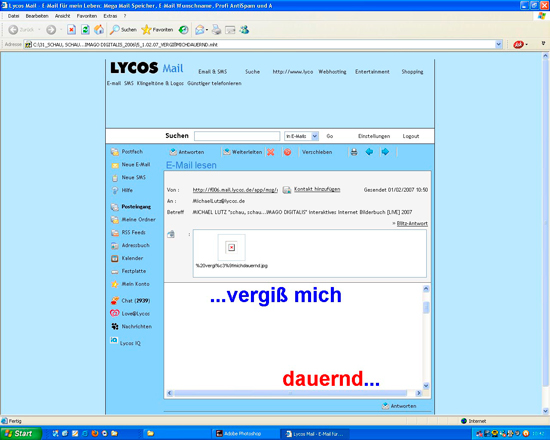
Task: Click the Shopping navigation link
Action: coord(412,72)
